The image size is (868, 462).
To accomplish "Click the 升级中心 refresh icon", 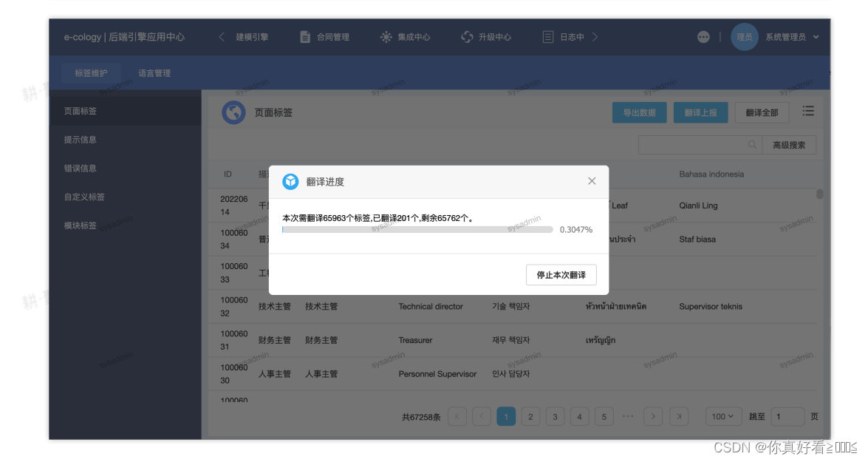I will 466,36.
